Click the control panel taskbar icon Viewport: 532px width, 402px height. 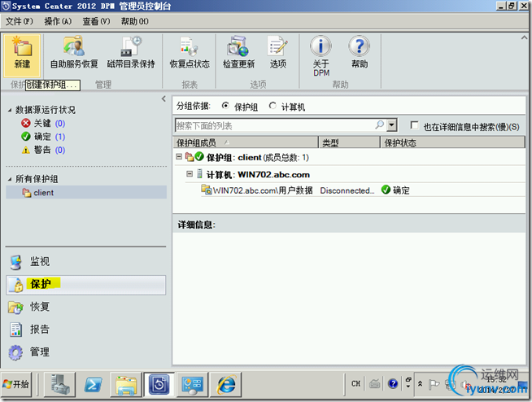coord(192,384)
